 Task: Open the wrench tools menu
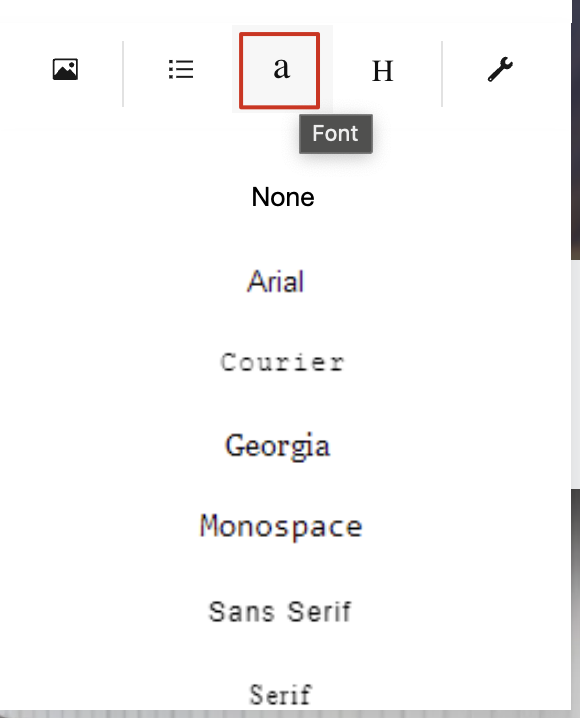(x=500, y=70)
